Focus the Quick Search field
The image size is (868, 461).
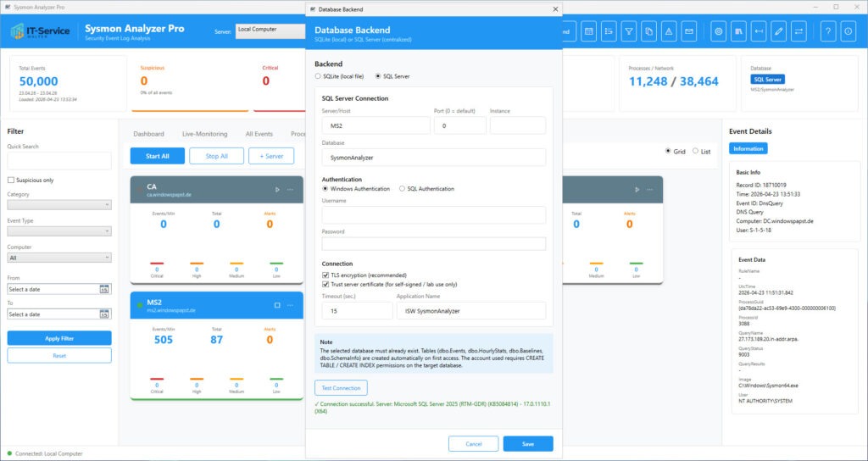click(x=59, y=161)
